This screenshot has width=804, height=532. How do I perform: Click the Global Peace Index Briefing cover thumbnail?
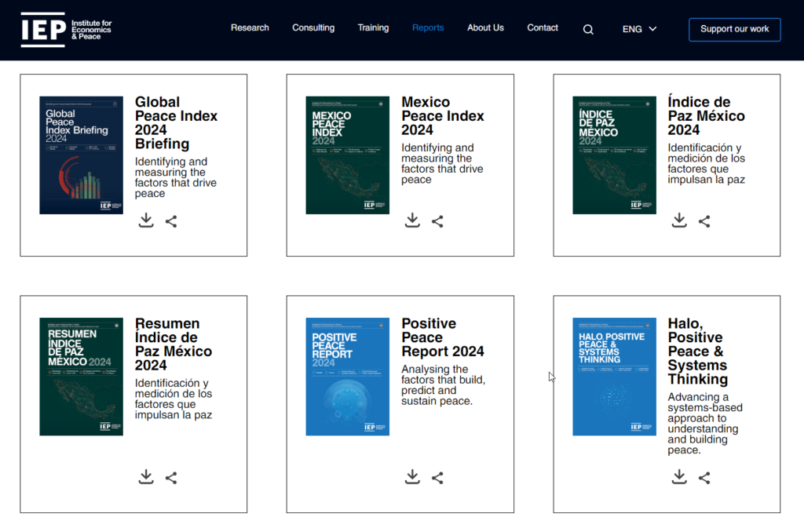pyautogui.click(x=81, y=155)
